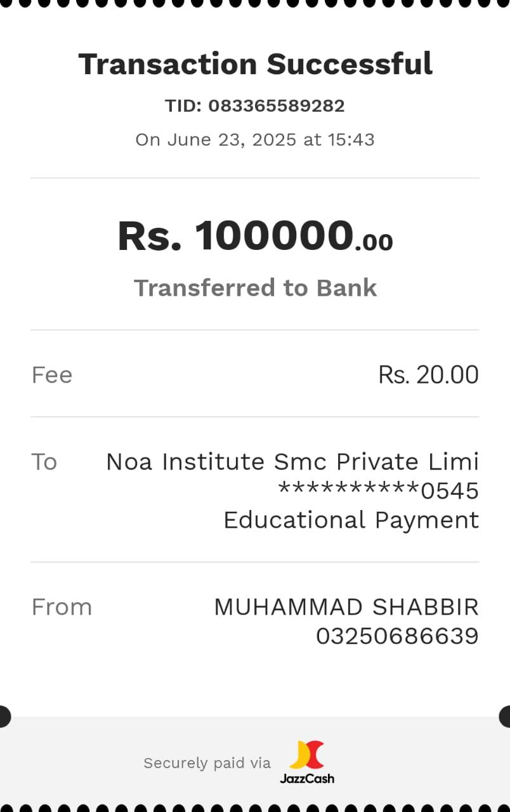Click the Educational Payment purpose text
Viewport: 510px width, 812px height.
351,520
